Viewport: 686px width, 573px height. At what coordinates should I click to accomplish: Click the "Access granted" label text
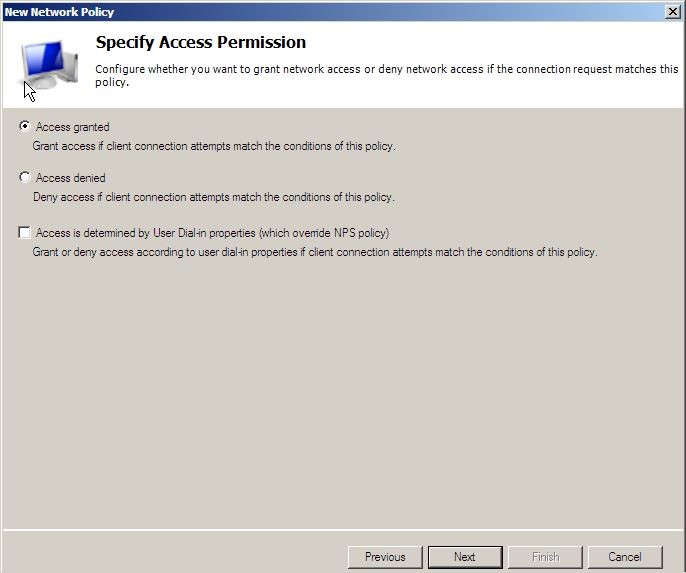pyautogui.click(x=73, y=127)
